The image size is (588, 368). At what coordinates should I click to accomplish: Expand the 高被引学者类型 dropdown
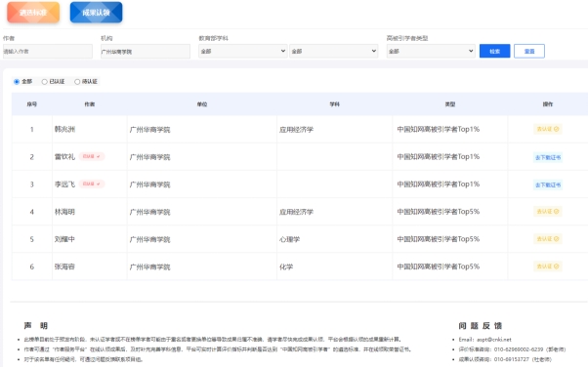click(431, 51)
